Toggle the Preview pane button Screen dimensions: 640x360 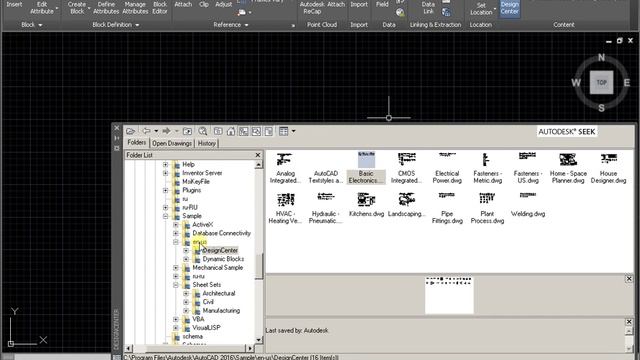256,131
